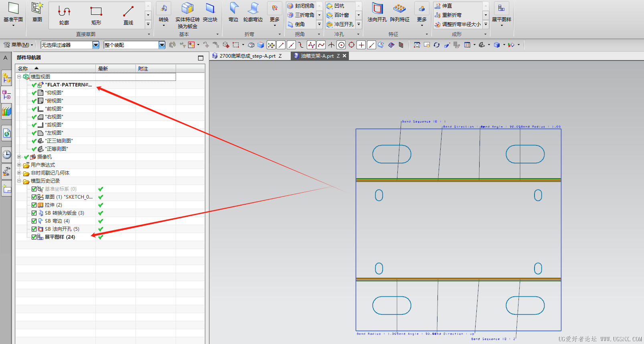Click 实体特征转换为钣金 tool
644x344 pixels.
point(187,15)
